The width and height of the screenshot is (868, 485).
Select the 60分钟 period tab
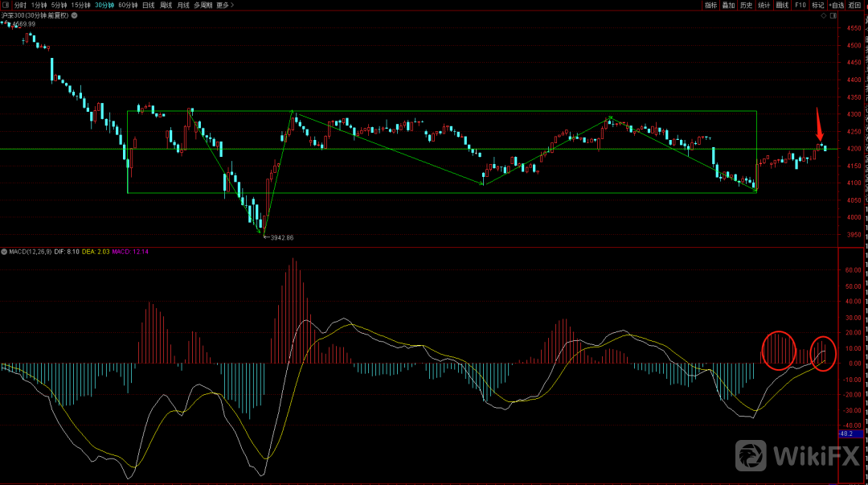[x=127, y=5]
